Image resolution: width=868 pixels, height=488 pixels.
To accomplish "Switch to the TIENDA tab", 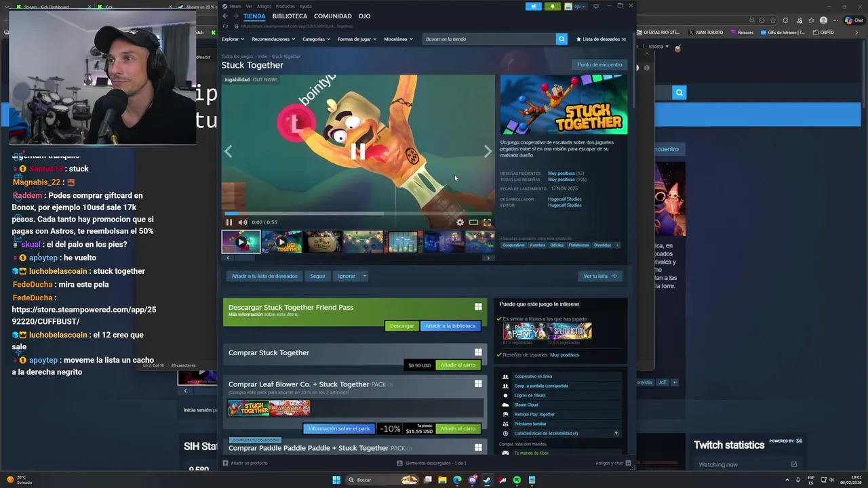I will coord(254,16).
